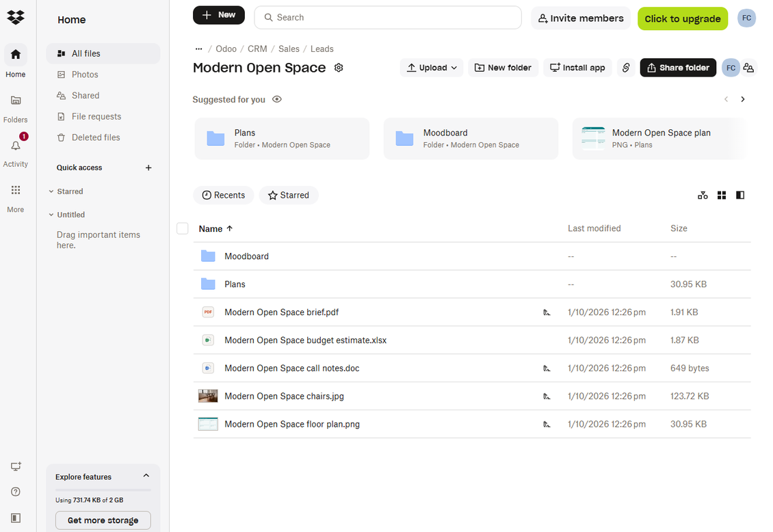The width and height of the screenshot is (773, 532).
Task: Toggle the select-all checkbox by Name
Action: (x=183, y=228)
